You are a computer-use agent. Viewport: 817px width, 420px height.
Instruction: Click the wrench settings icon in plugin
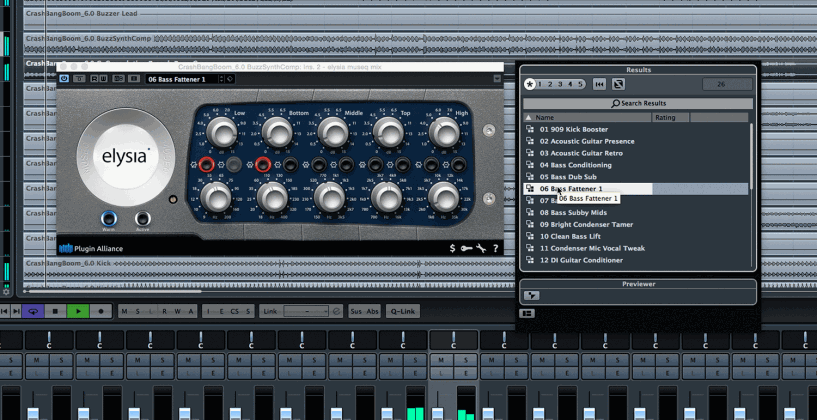click(x=481, y=248)
